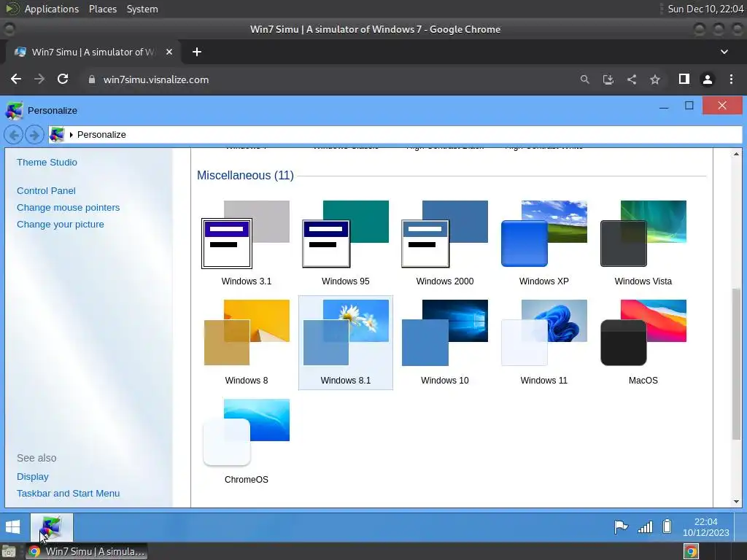
Task: Click the Miscellaneous (11) heading
Action: coord(245,175)
